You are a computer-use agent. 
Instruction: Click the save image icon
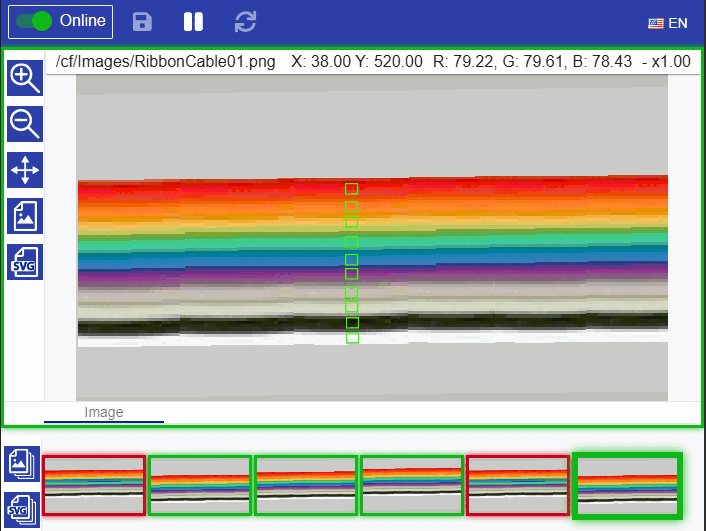click(25, 216)
